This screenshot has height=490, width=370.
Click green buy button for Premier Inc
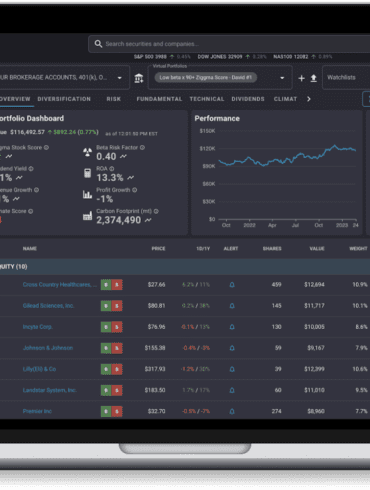coord(106,411)
